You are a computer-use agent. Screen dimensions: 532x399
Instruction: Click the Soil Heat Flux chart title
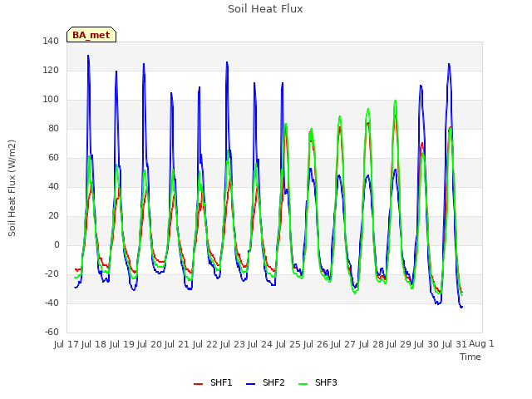[x=265, y=9]
